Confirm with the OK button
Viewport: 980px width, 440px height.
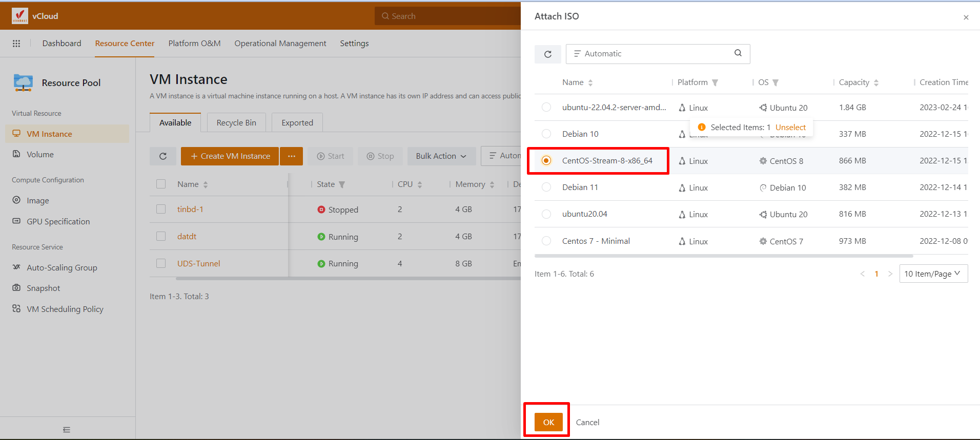point(548,422)
